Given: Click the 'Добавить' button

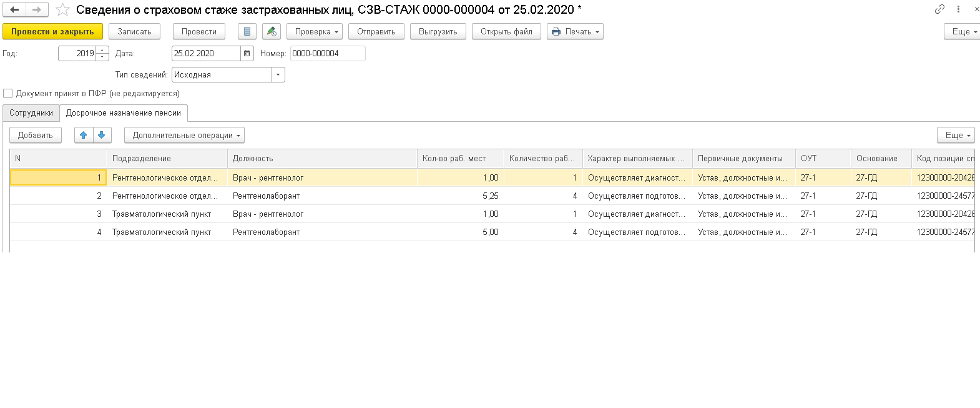Looking at the screenshot, I should coord(36,135).
